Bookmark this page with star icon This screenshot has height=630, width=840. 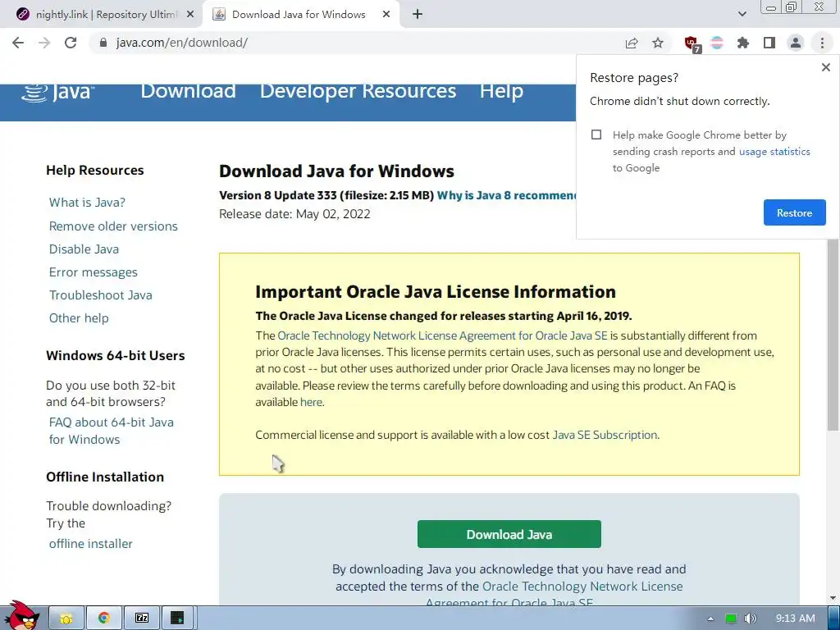pyautogui.click(x=658, y=43)
